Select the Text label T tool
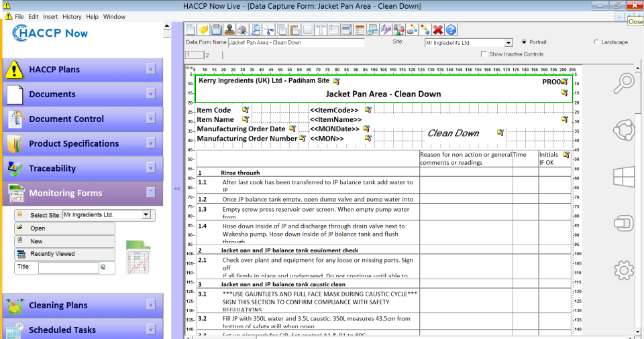The height and width of the screenshot is (339, 644). pyautogui.click(x=321, y=29)
